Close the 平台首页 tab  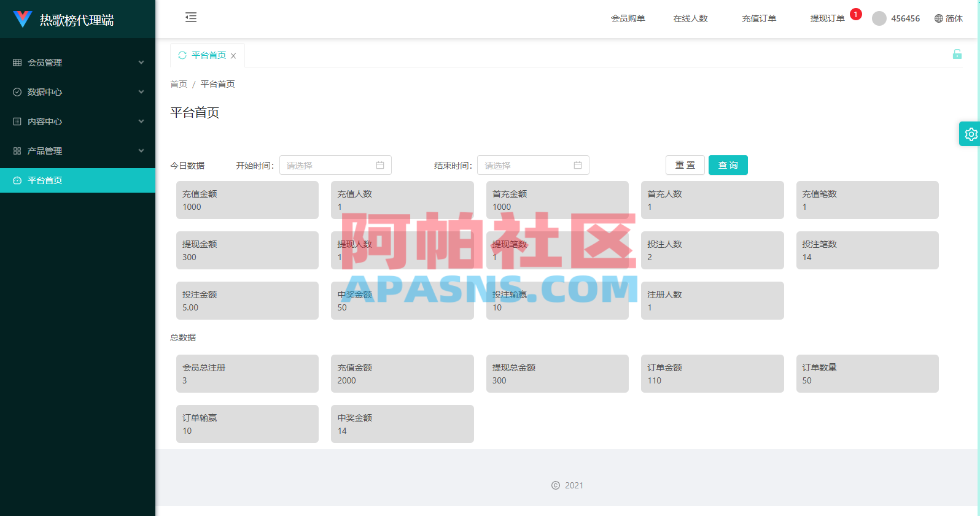(233, 56)
